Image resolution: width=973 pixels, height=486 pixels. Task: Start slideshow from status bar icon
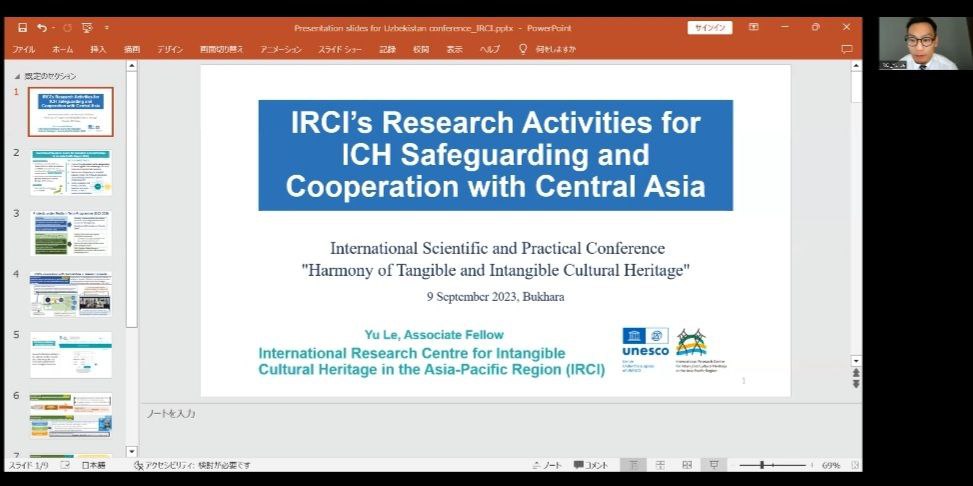(x=714, y=465)
